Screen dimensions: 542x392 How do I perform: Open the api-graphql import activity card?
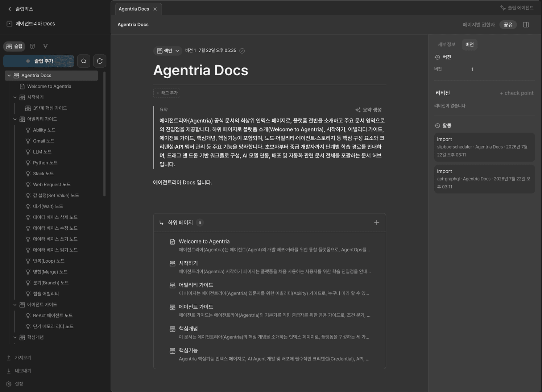[484, 179]
